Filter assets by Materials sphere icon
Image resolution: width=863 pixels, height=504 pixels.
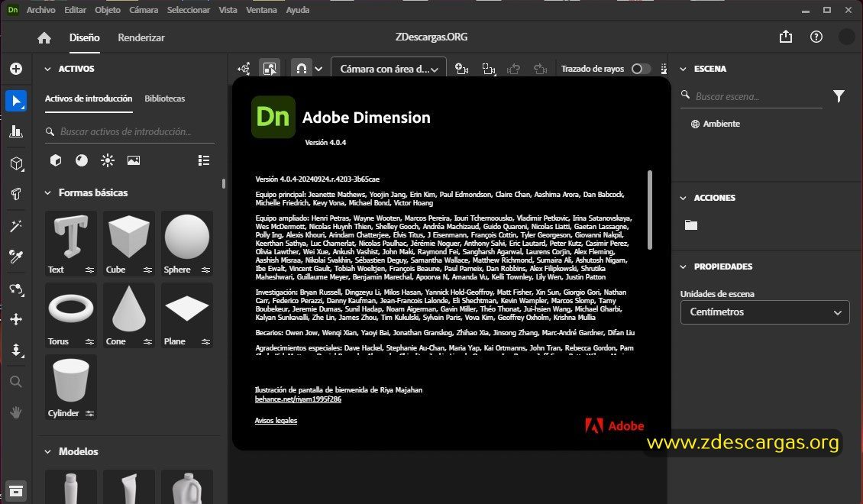pos(82,160)
